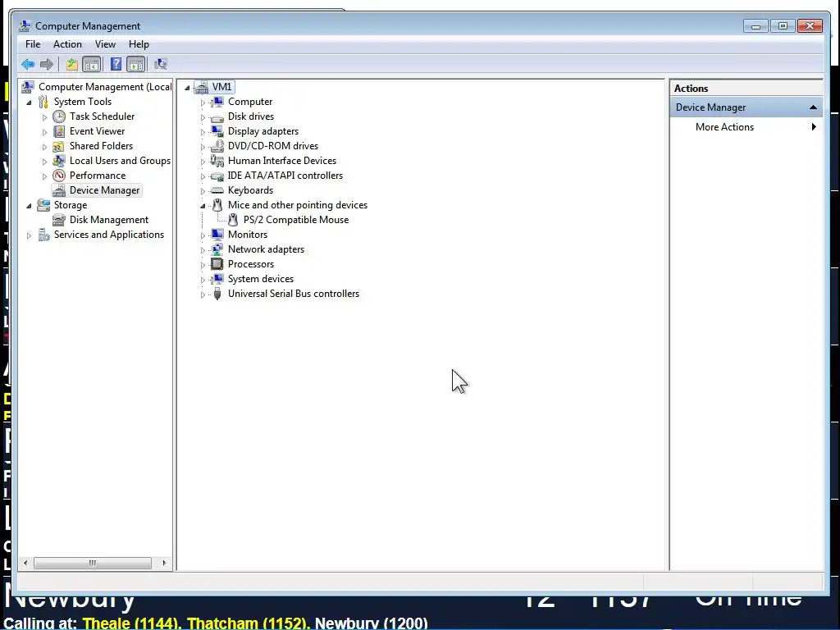Click the Disk Management icon

point(59,220)
